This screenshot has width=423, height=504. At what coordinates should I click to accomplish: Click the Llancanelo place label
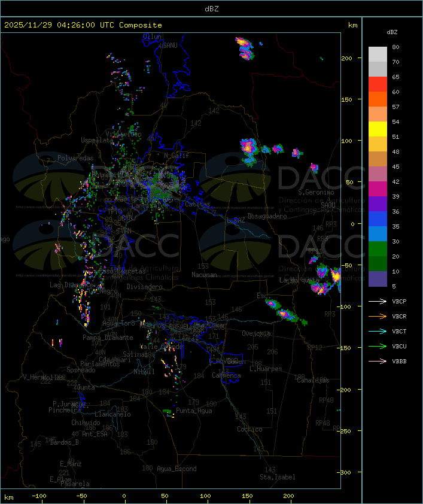click(112, 414)
